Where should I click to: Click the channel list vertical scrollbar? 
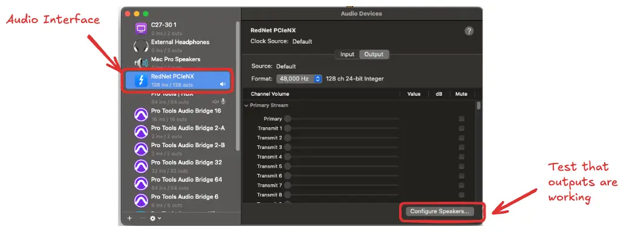click(x=478, y=106)
